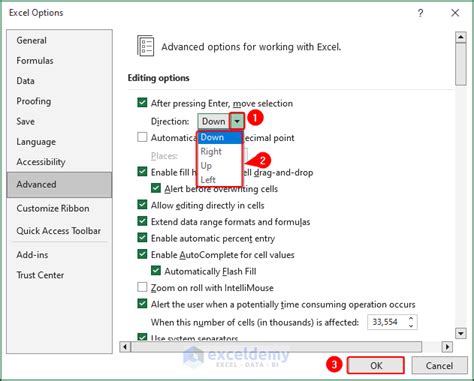Viewport: 474px width, 381px height.
Task: Increase the cells affected value
Action: click(x=411, y=319)
